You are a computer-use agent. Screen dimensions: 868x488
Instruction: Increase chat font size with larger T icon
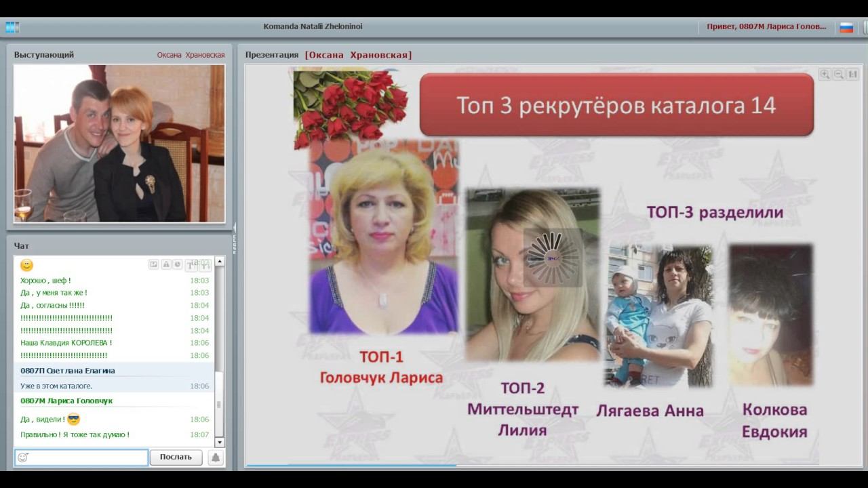point(192,265)
